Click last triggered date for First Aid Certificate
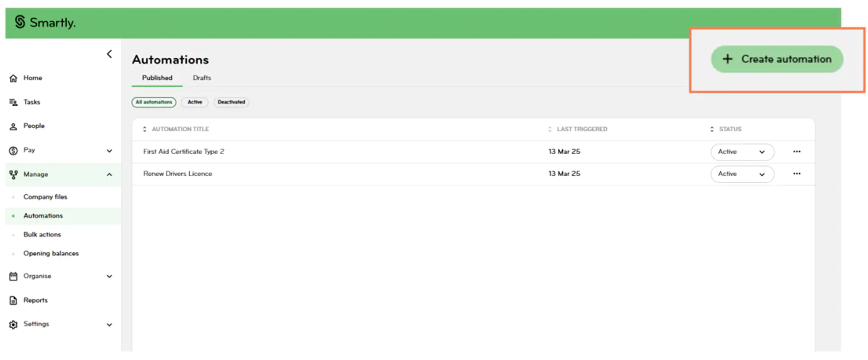The height and width of the screenshot is (360, 868). [564, 152]
